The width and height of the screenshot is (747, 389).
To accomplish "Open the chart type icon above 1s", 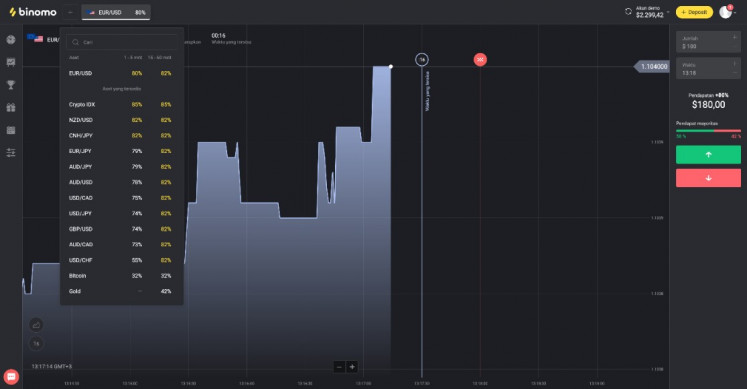I will point(36,325).
